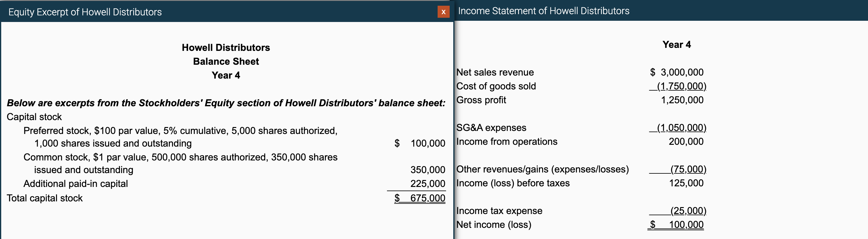Select the preferred stock amount $100,000
The image size is (868, 239).
(x=420, y=143)
